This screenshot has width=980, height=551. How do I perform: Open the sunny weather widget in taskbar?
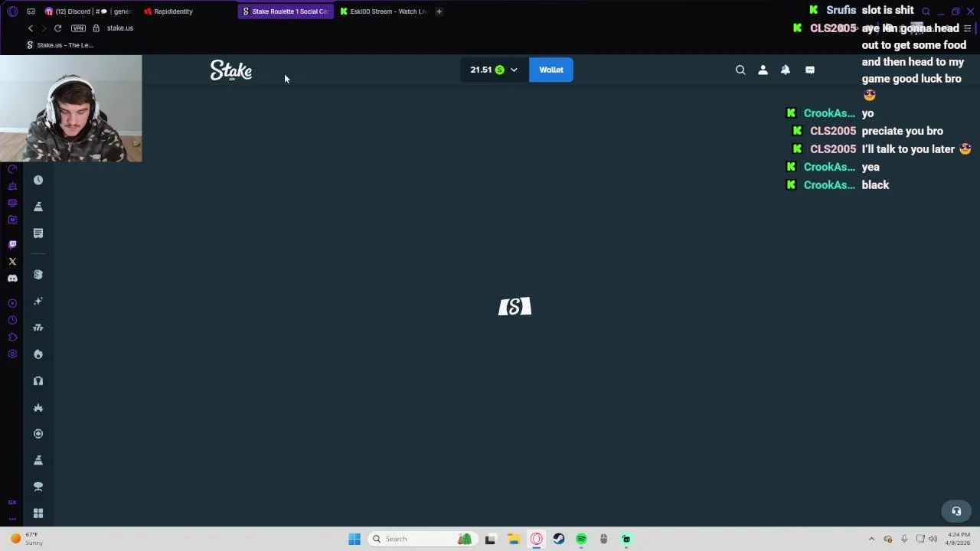pyautogui.click(x=26, y=539)
